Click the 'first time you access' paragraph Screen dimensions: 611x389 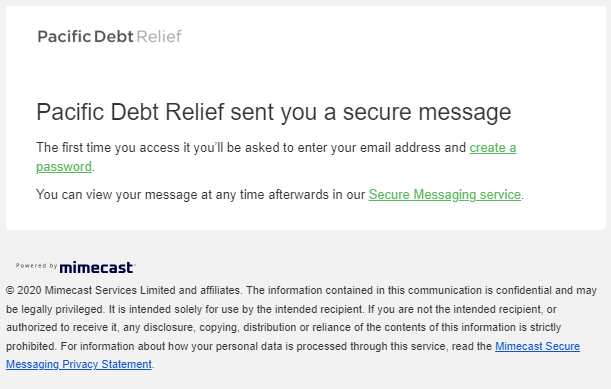(276, 157)
